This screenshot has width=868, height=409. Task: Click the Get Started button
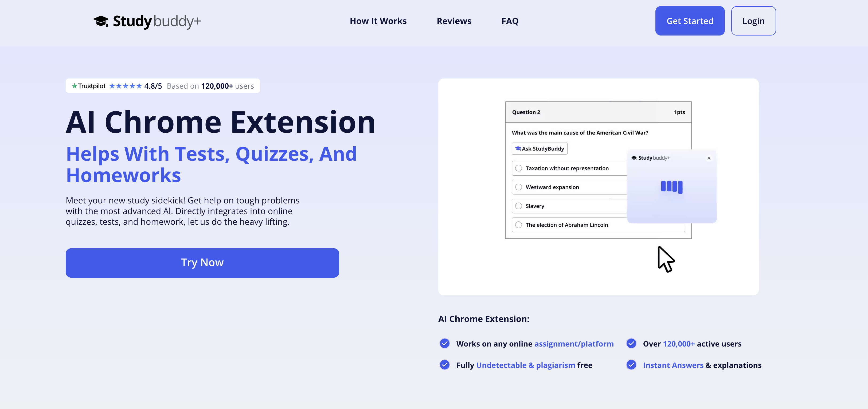coord(690,21)
